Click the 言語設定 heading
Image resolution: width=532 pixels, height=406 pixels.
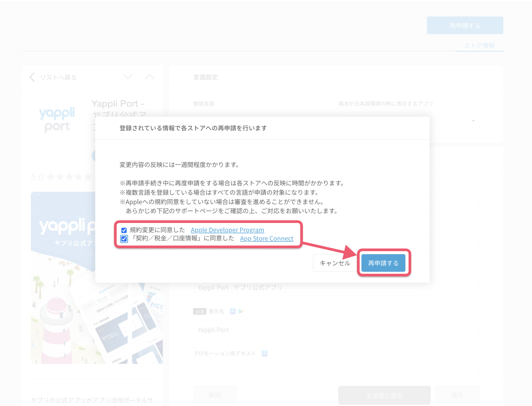pyautogui.click(x=205, y=77)
